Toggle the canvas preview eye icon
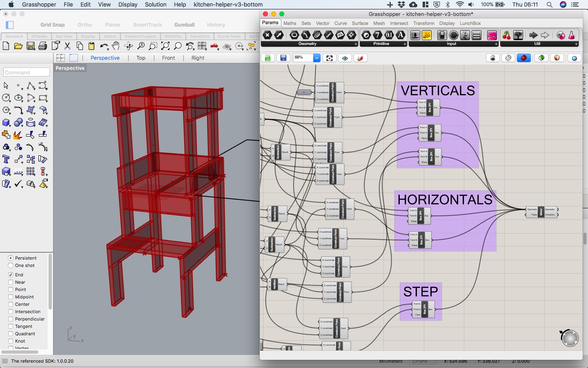Viewport: 588px width, 368px height. click(345, 58)
